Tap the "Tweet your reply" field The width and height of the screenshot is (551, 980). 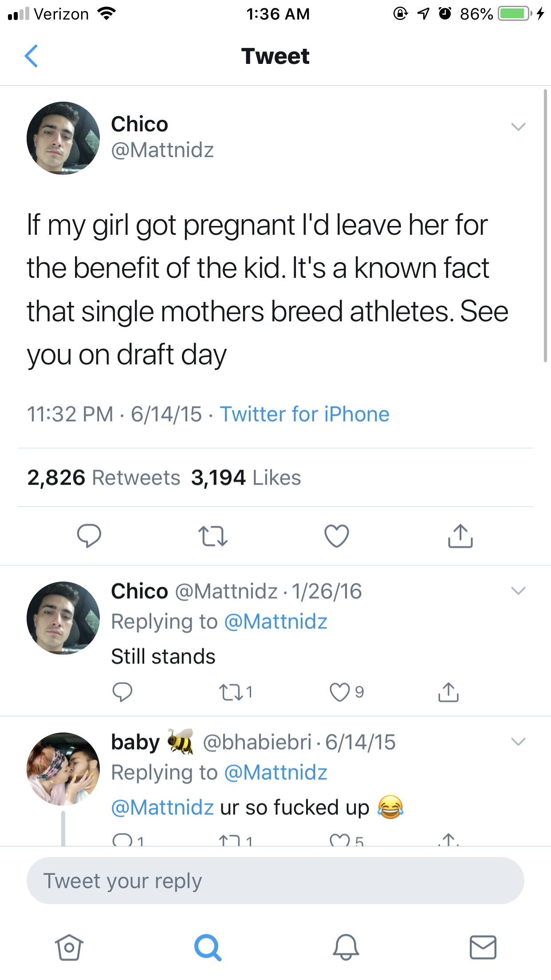click(x=275, y=881)
